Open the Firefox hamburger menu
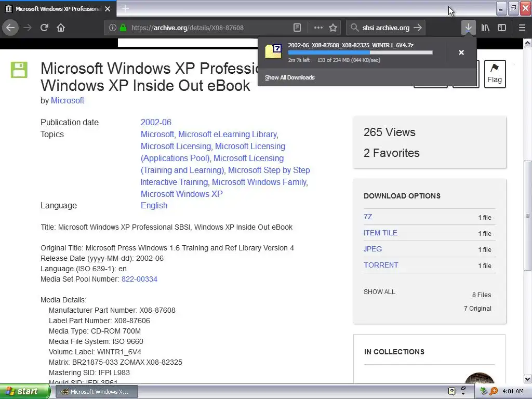Viewport: 532px width, 399px height. (522, 28)
